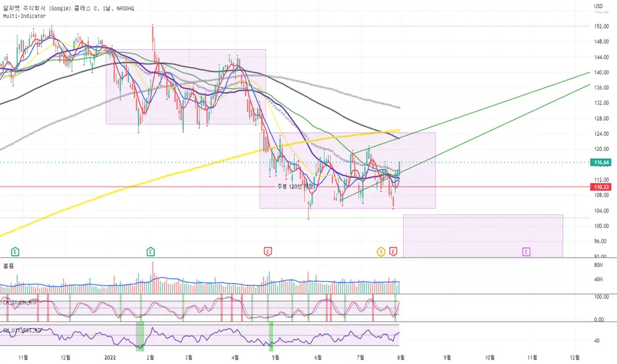Image resolution: width=617 pixels, height=364 pixels.
Task: Click the 100.00 price axis value
Action: (602, 226)
